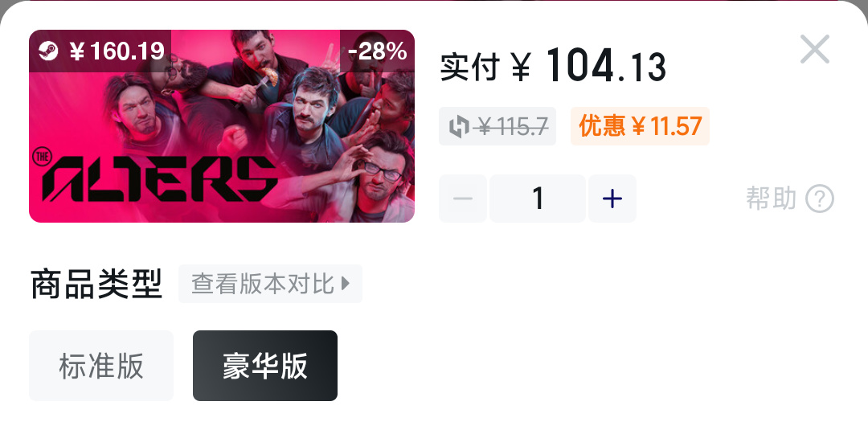868x426 pixels.
Task: Open the 查看版本对比 version comparison
Action: 270,284
